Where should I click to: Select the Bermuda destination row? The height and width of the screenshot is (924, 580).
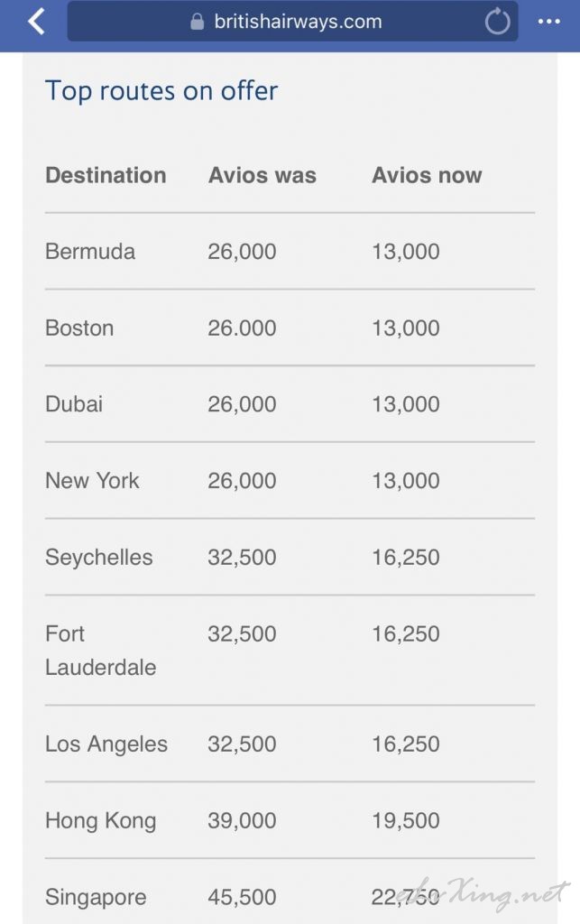(290, 252)
